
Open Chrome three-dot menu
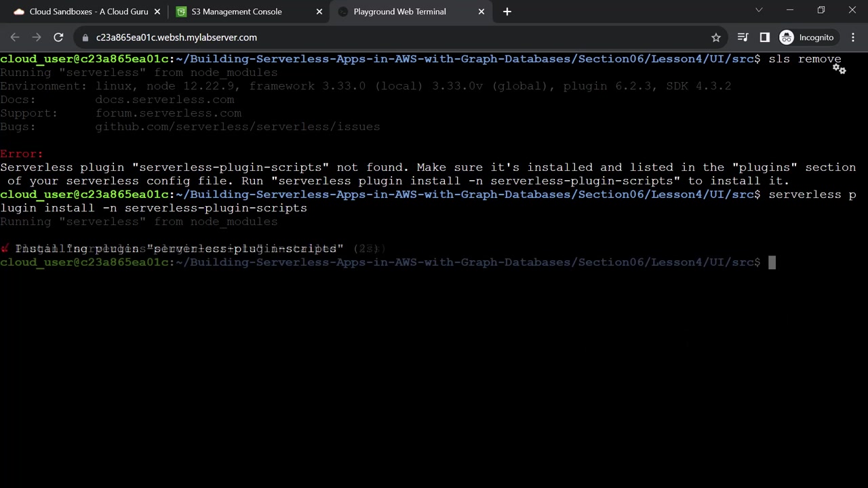[x=853, y=37]
